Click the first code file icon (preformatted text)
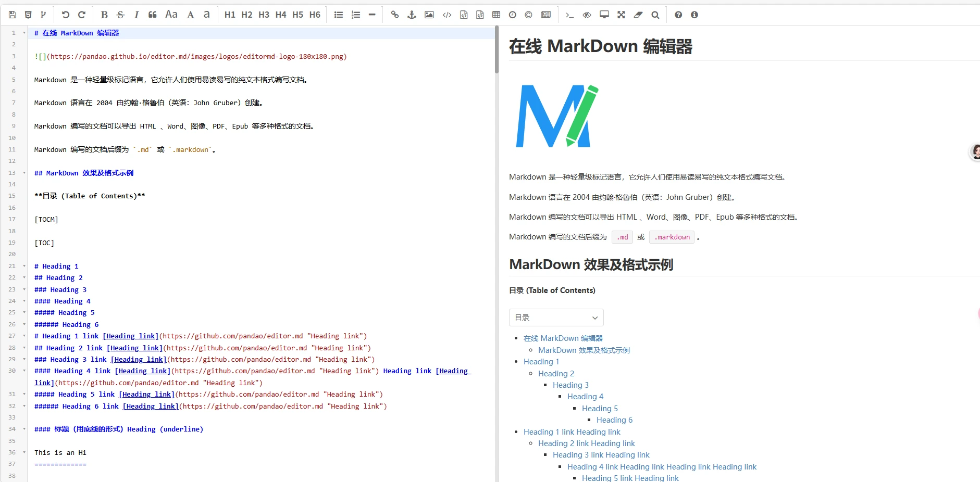 tap(464, 15)
